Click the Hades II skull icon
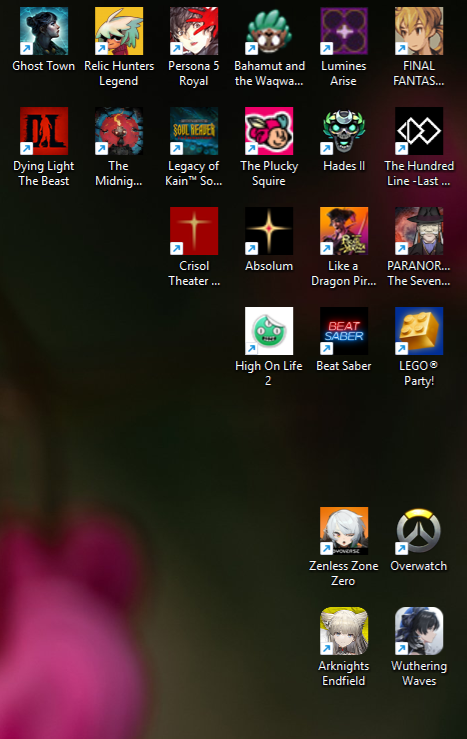467x739 pixels. click(344, 131)
